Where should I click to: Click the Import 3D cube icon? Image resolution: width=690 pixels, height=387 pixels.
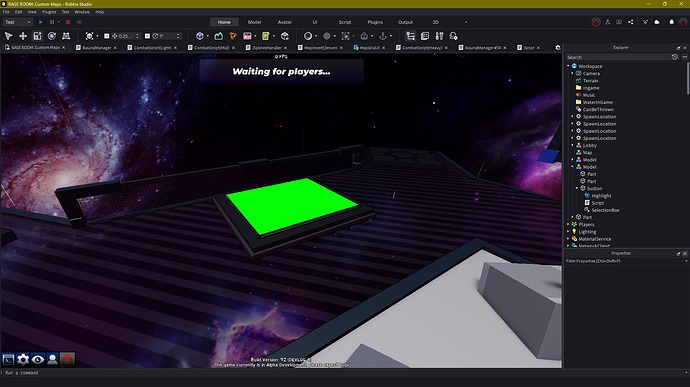(x=285, y=36)
